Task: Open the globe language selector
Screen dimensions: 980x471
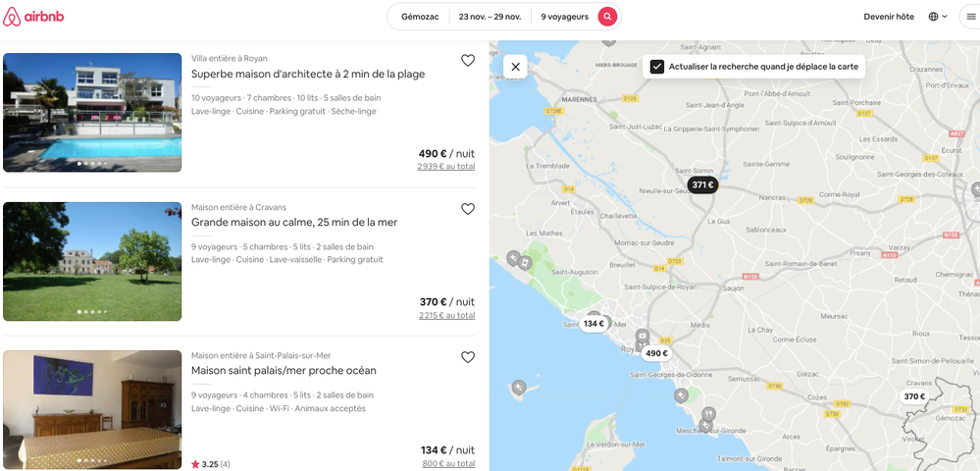Action: click(938, 17)
